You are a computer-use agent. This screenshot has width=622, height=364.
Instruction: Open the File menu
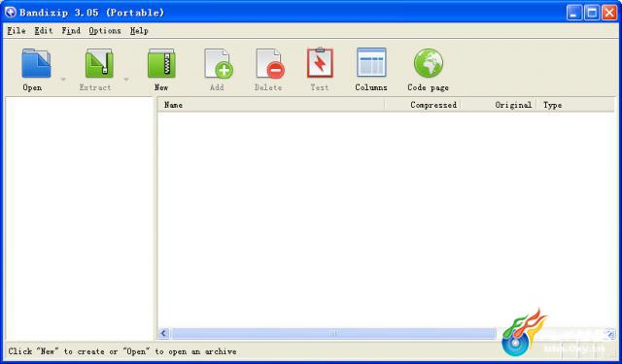[x=17, y=30]
